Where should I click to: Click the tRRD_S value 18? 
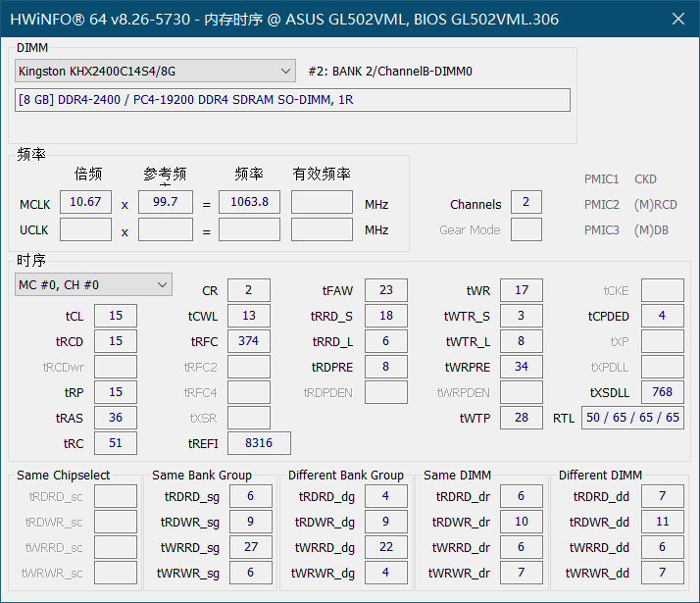(386, 316)
